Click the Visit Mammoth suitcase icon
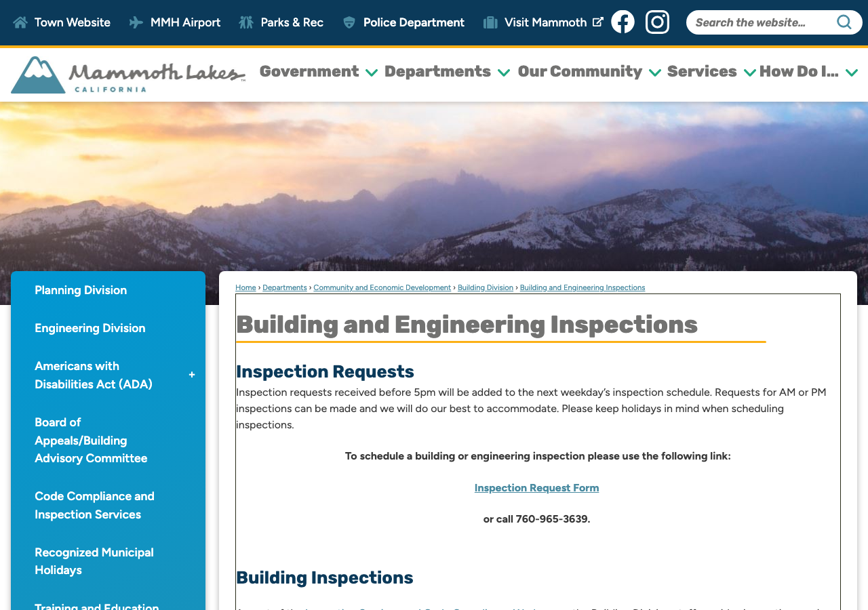 tap(490, 22)
